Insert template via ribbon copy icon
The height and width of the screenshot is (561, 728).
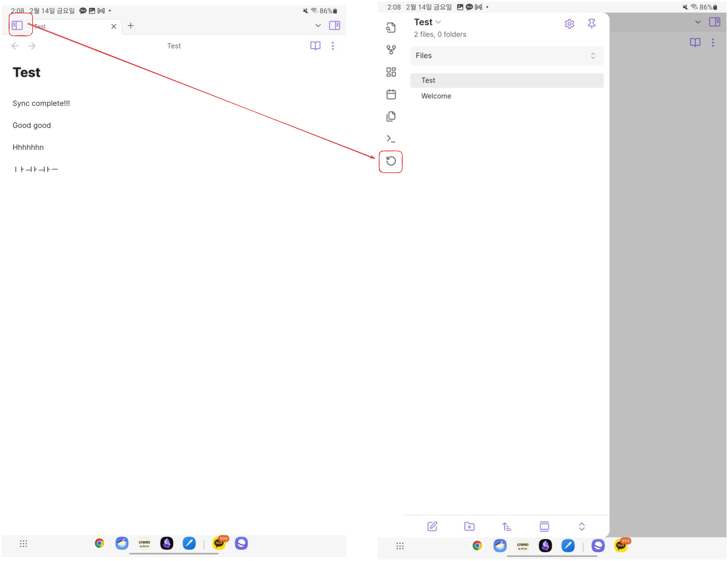pyautogui.click(x=391, y=116)
